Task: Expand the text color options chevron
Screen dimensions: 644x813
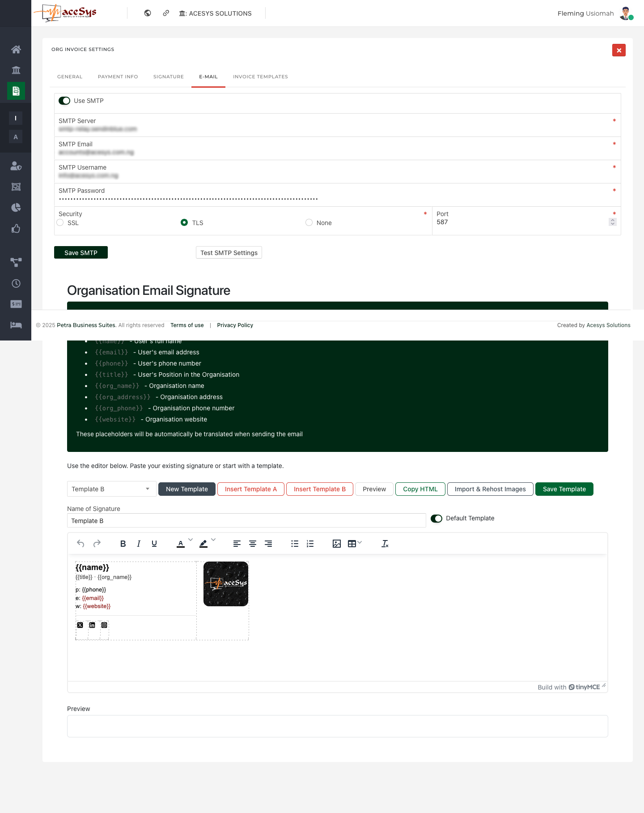Action: point(191,540)
